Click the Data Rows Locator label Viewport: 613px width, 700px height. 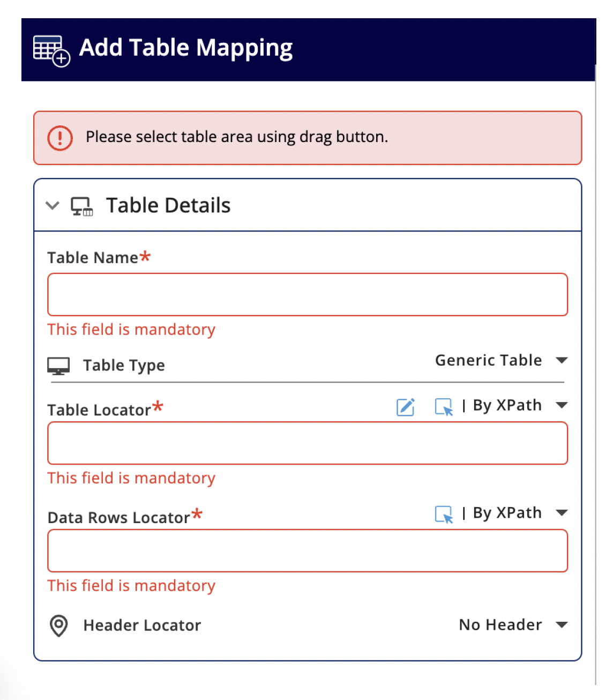pos(118,518)
